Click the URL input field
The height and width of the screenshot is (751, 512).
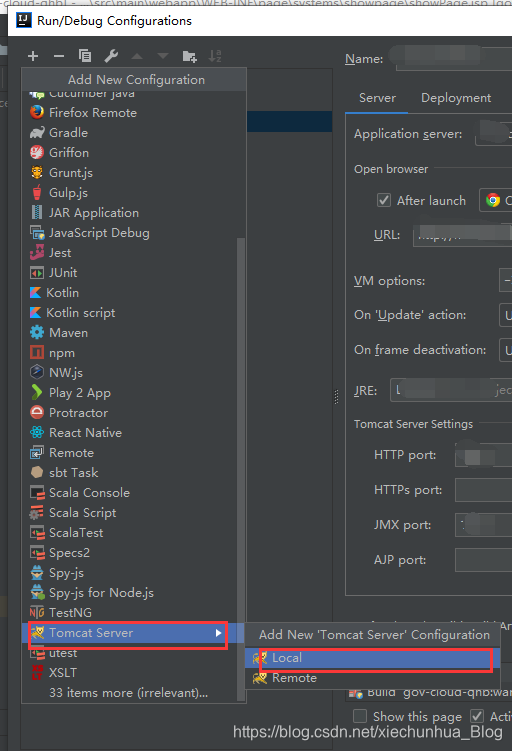(463, 235)
